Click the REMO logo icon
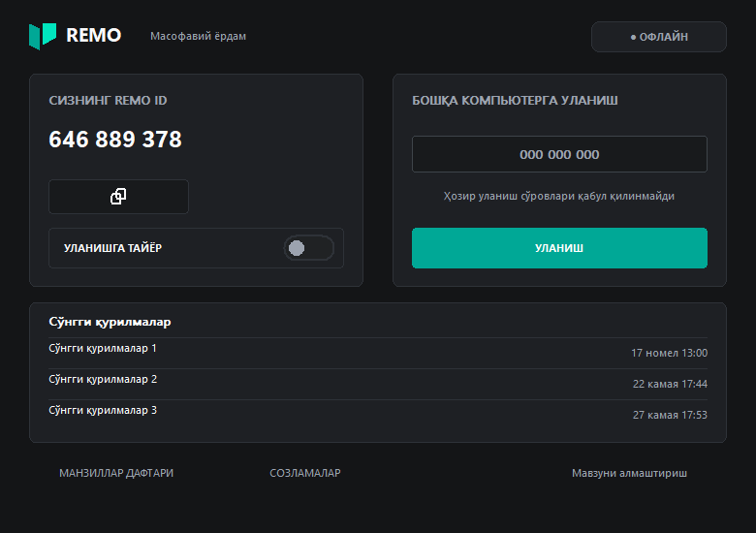Viewport: 756px width, 533px height. coord(43,36)
